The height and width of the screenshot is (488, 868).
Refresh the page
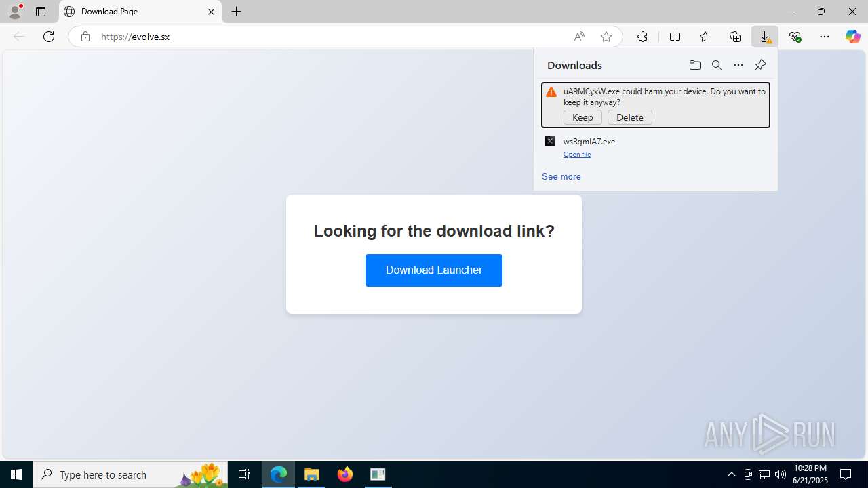coord(49,37)
